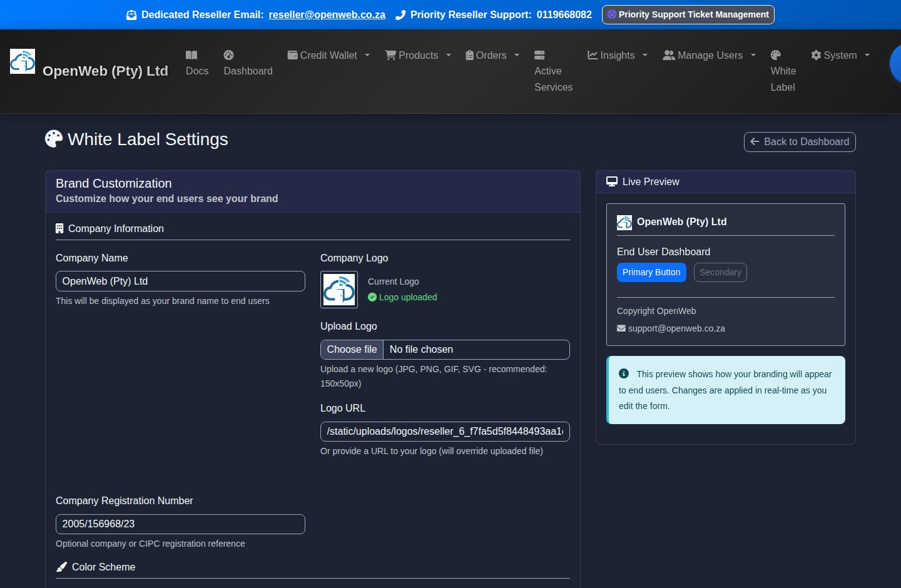Click the Dashboard gauge icon
901x588 pixels.
(x=229, y=55)
